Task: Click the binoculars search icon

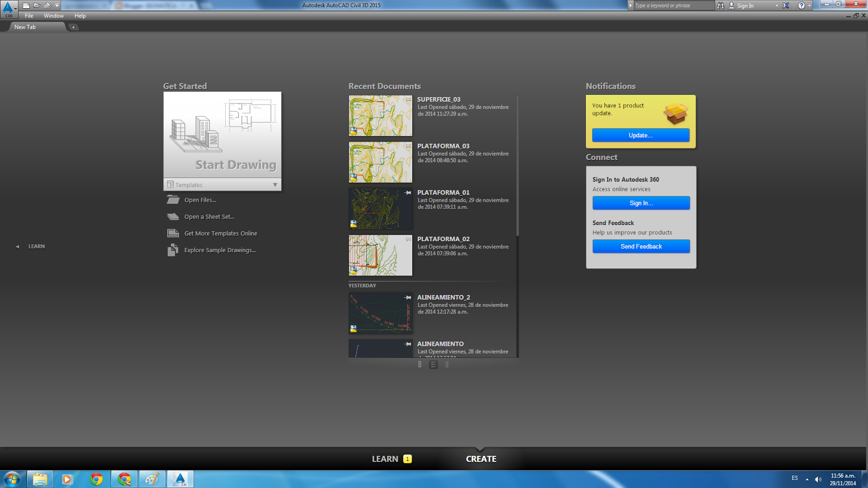Action: click(720, 5)
